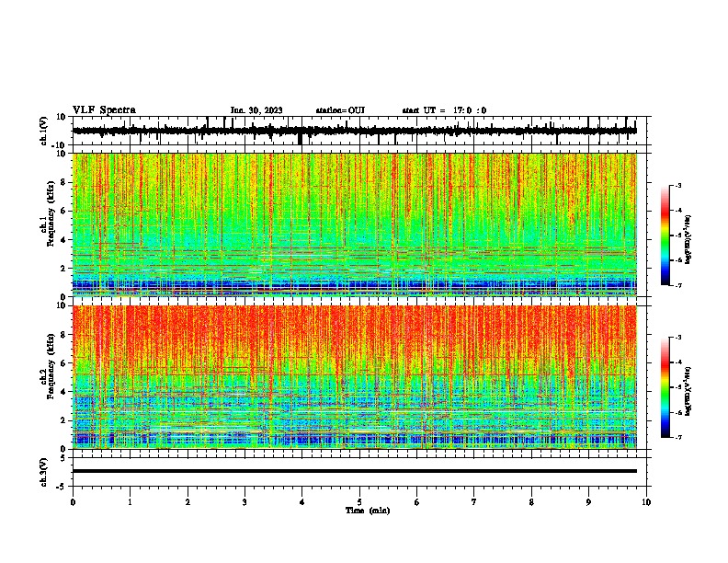Click the thick black ch.3 voltage line
Viewport: 728px width, 563px height.
355,471
